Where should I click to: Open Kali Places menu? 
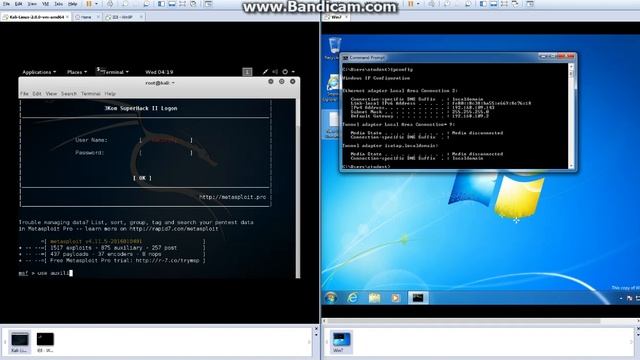pyautogui.click(x=77, y=72)
